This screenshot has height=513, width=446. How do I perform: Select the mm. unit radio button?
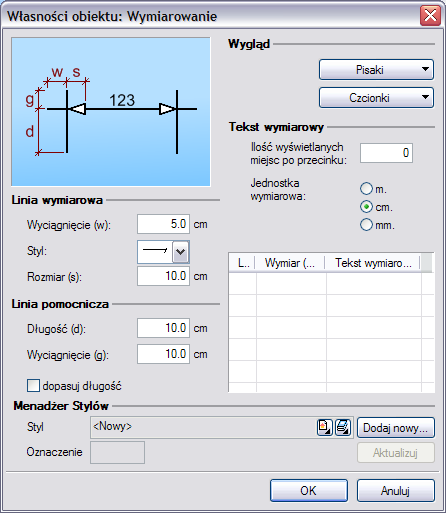click(x=366, y=225)
